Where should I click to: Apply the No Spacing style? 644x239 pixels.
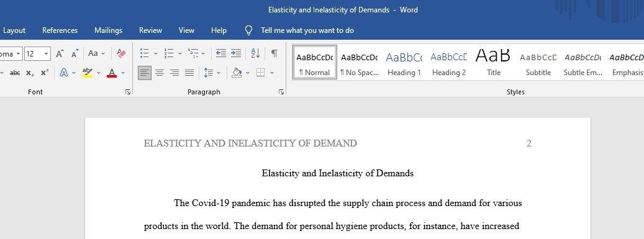(360, 63)
